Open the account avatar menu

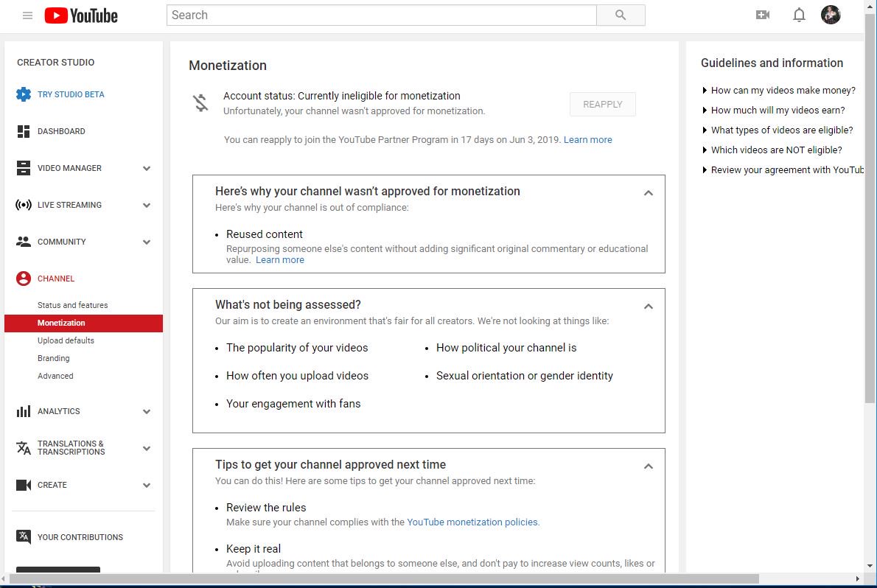[831, 15]
